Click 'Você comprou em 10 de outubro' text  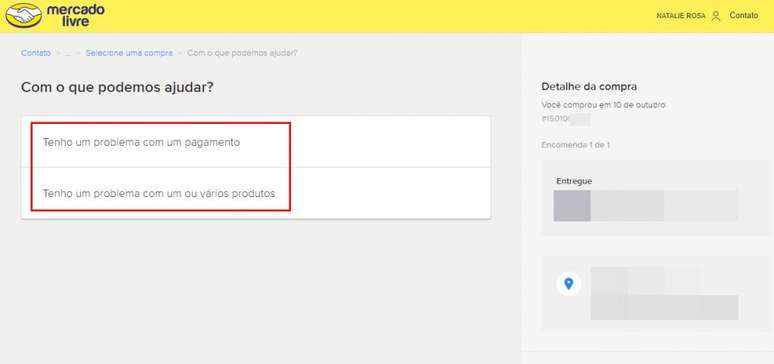[603, 105]
